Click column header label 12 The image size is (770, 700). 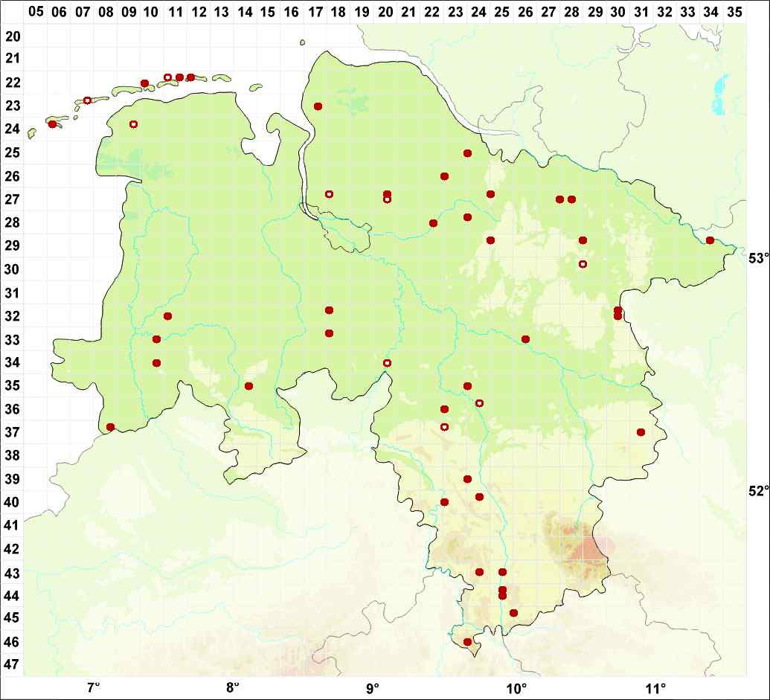pyautogui.click(x=199, y=12)
